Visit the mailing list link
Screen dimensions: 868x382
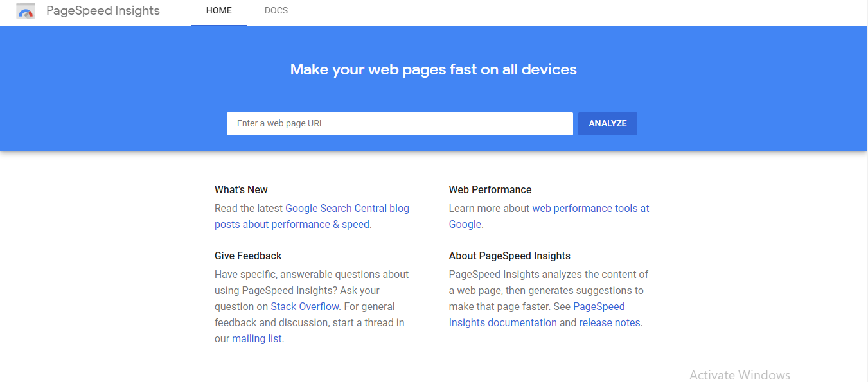[257, 338]
